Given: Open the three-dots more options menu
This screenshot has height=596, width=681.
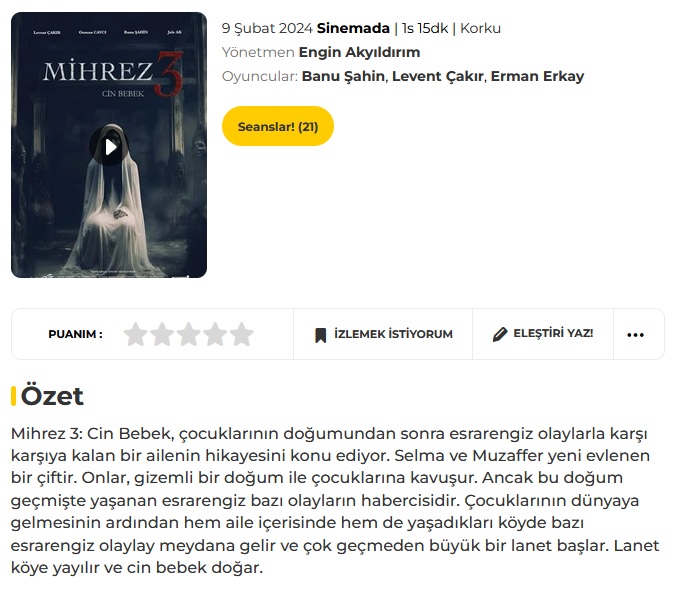Looking at the screenshot, I should click(x=635, y=334).
